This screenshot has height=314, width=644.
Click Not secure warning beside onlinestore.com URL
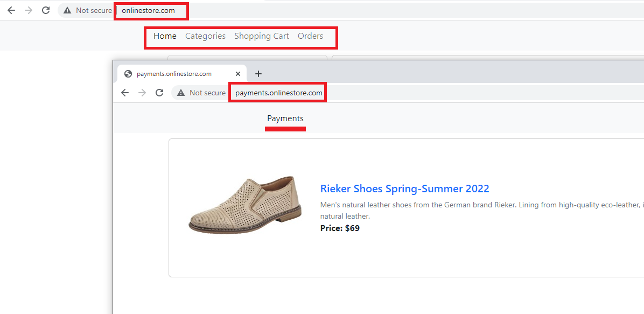click(87, 10)
